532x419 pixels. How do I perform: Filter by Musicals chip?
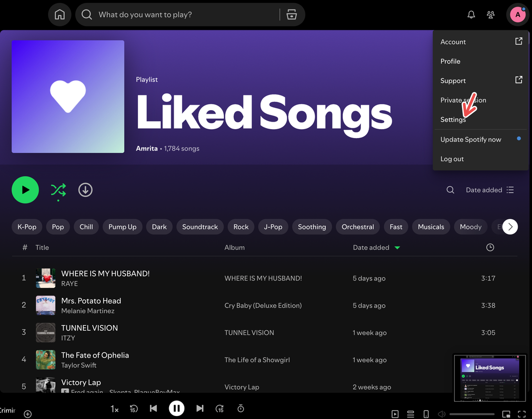click(x=431, y=227)
